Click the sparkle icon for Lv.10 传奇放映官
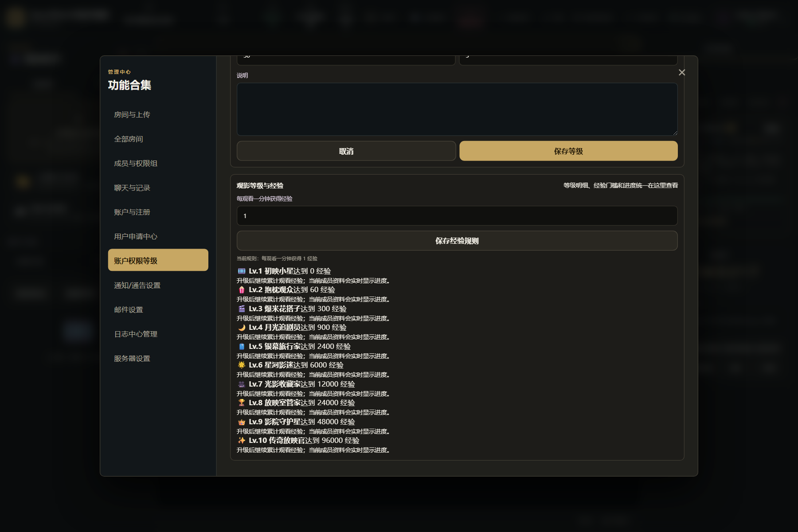 pos(242,441)
